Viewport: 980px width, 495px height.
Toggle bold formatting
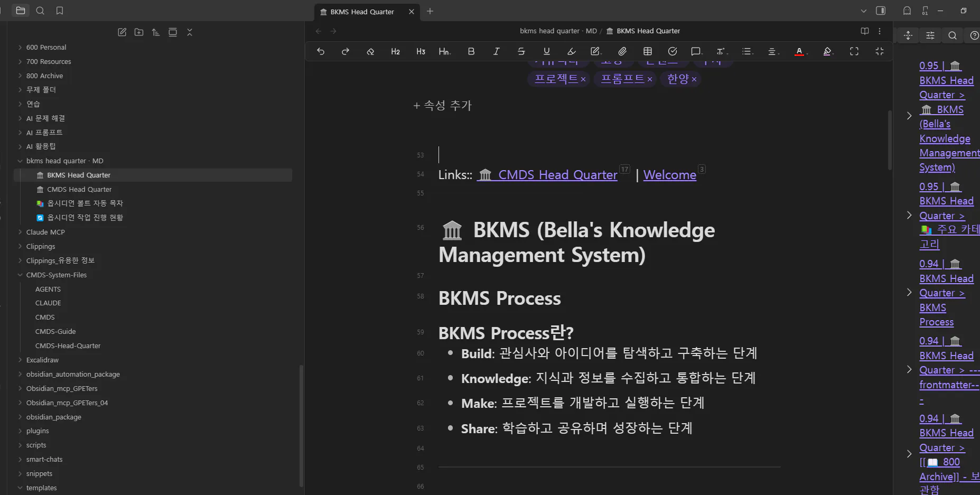(x=471, y=51)
